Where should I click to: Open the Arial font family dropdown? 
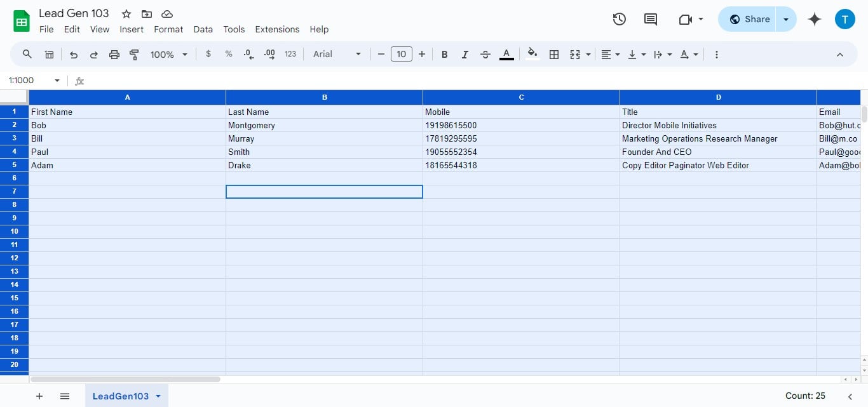click(336, 54)
